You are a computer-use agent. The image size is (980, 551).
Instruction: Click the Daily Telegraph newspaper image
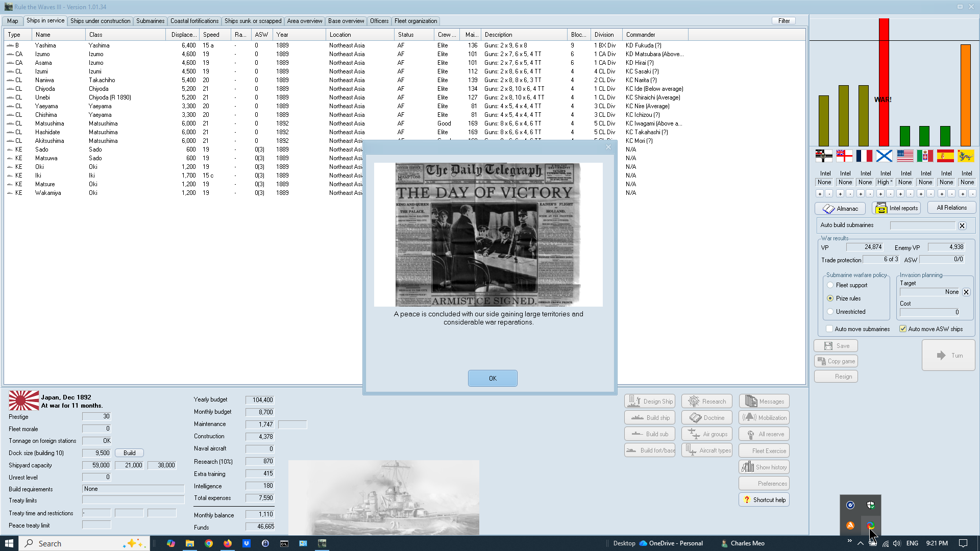pyautogui.click(x=488, y=235)
